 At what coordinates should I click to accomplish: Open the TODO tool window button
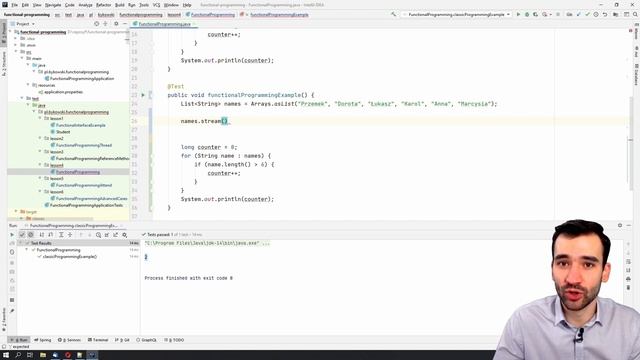coord(174,340)
